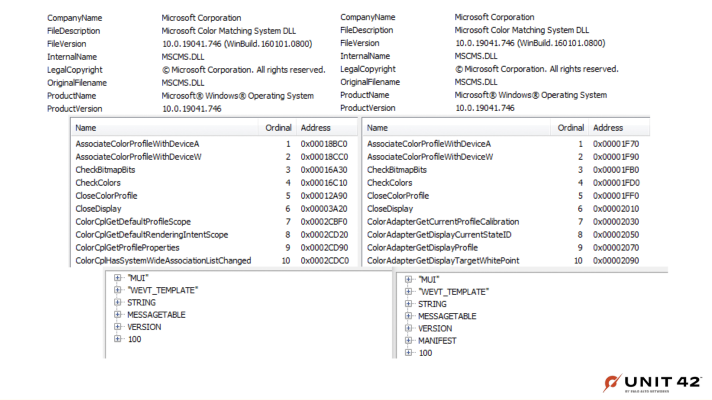Click address 0x00001FB0 in right table
The height and width of the screenshot is (400, 712).
point(616,170)
